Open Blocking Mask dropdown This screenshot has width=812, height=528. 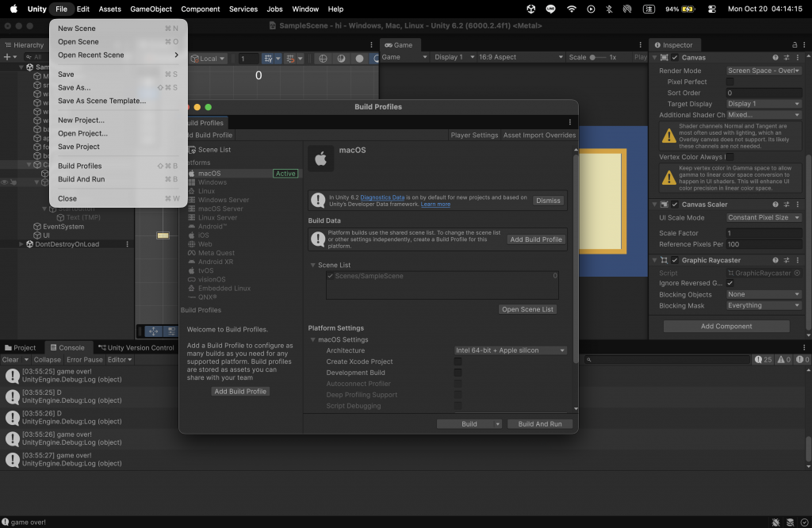point(764,305)
